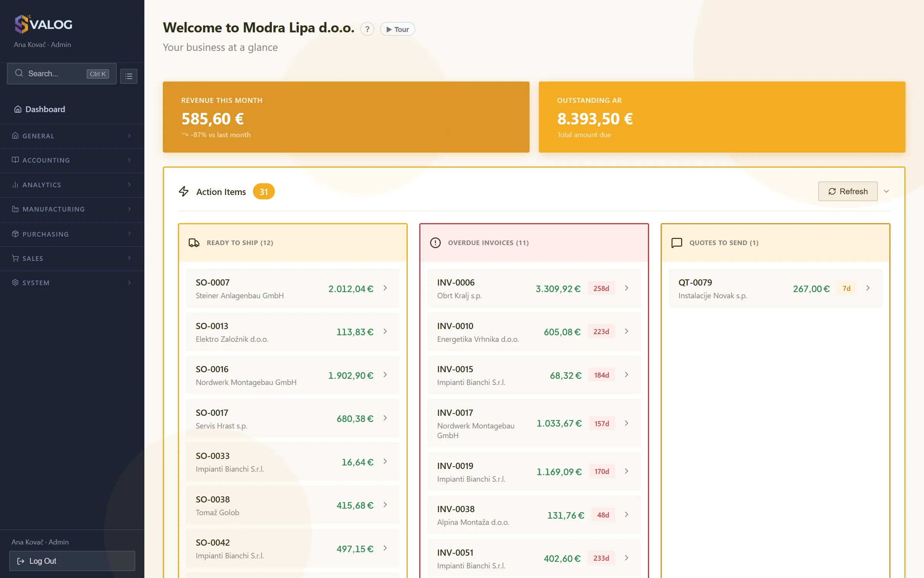Open the arrow for SO-0042 row
924x578 pixels.
[x=385, y=548]
